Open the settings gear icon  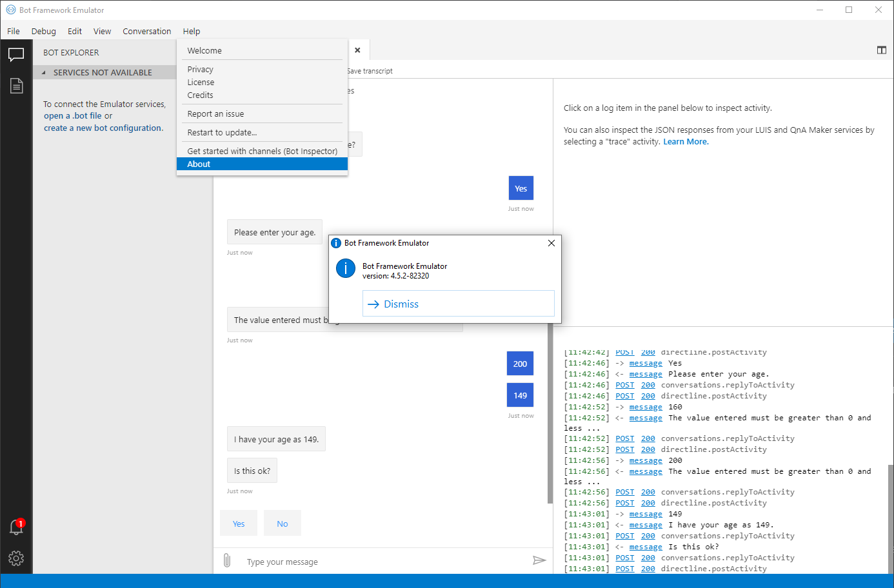(16, 558)
